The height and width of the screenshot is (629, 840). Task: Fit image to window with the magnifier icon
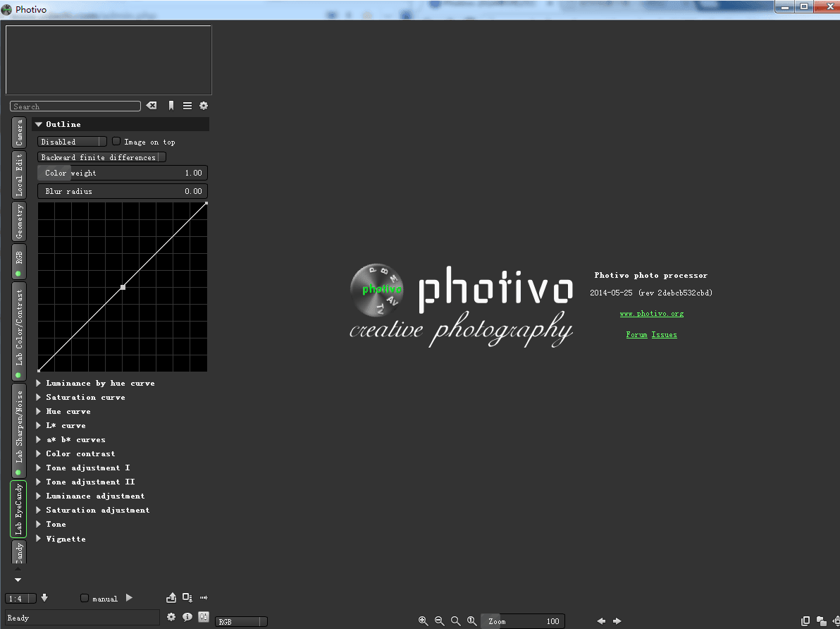click(455, 621)
